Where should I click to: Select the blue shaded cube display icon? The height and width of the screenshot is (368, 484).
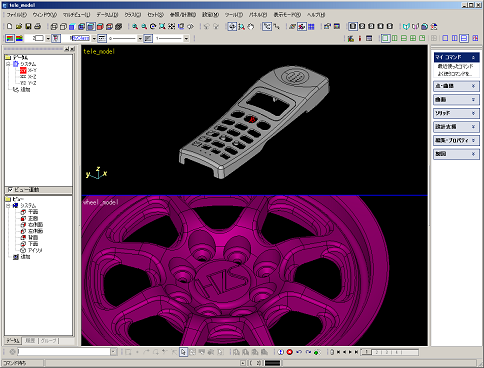pyautogui.click(x=72, y=26)
